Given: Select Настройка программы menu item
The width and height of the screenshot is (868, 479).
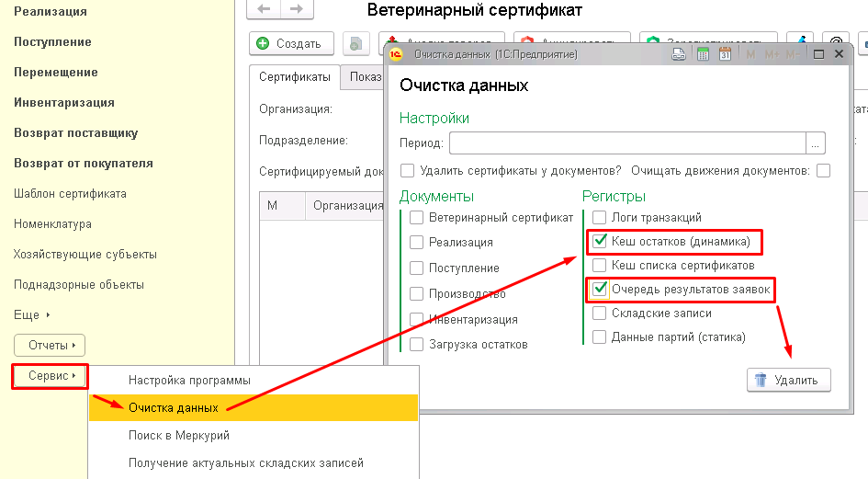Looking at the screenshot, I should pos(253,381).
